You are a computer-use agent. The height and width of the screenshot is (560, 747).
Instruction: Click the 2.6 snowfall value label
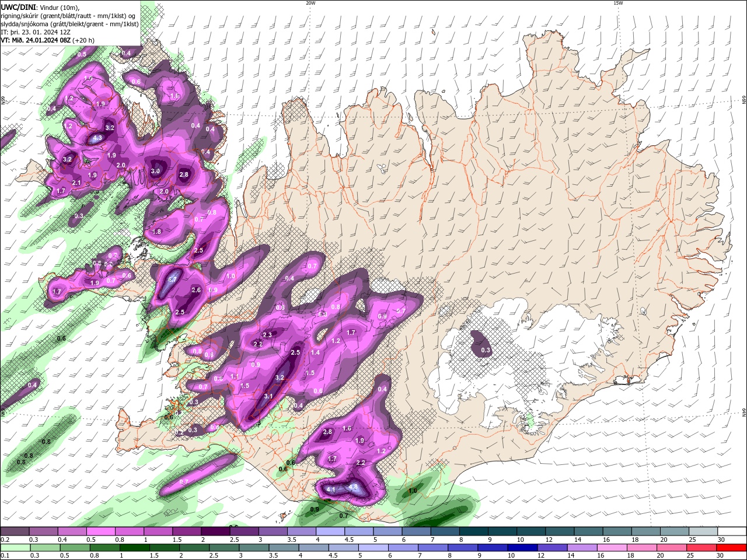coord(196,290)
